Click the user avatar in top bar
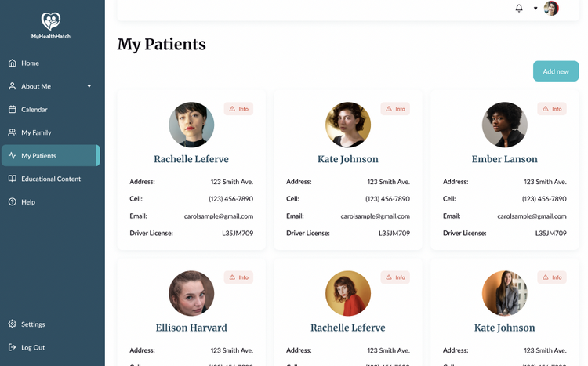The image size is (588, 366). pos(551,9)
